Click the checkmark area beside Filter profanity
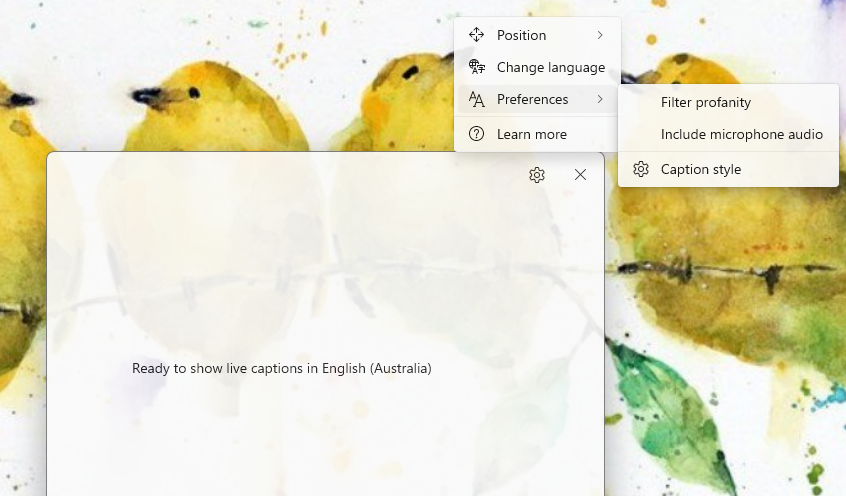This screenshot has width=846, height=496. click(641, 102)
